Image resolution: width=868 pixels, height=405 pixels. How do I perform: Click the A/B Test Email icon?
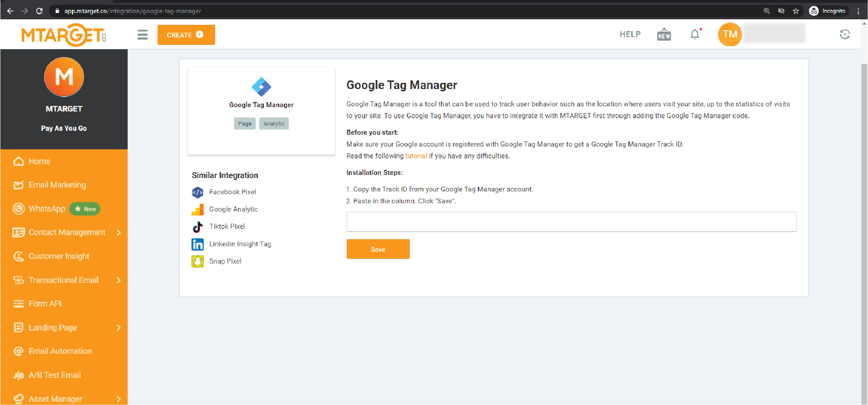coord(19,375)
